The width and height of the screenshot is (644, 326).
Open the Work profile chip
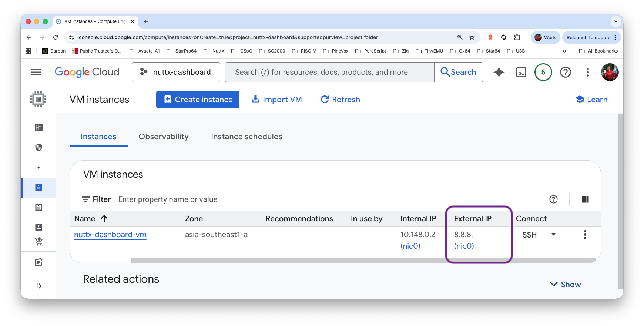pyautogui.click(x=545, y=37)
